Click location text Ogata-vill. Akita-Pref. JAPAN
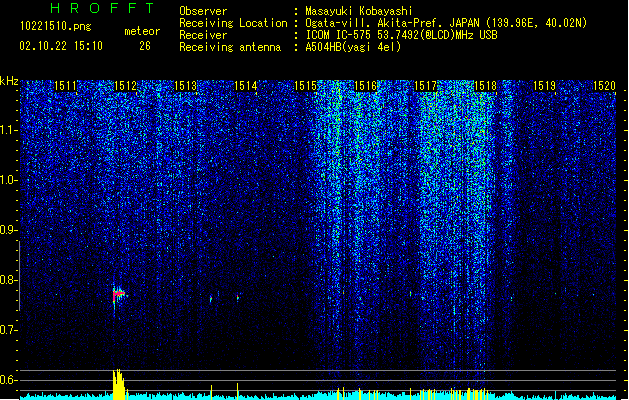 point(392,23)
